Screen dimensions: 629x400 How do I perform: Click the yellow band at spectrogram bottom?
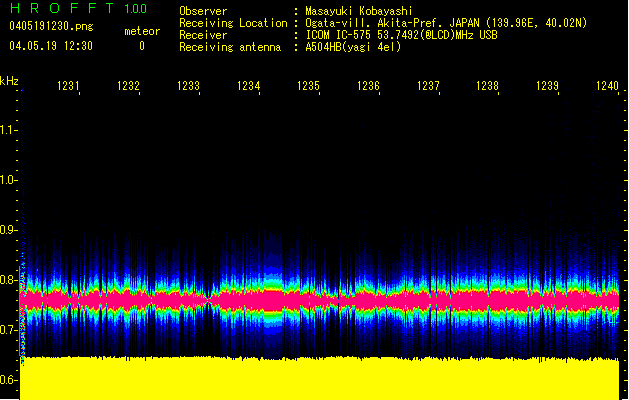(x=320, y=378)
